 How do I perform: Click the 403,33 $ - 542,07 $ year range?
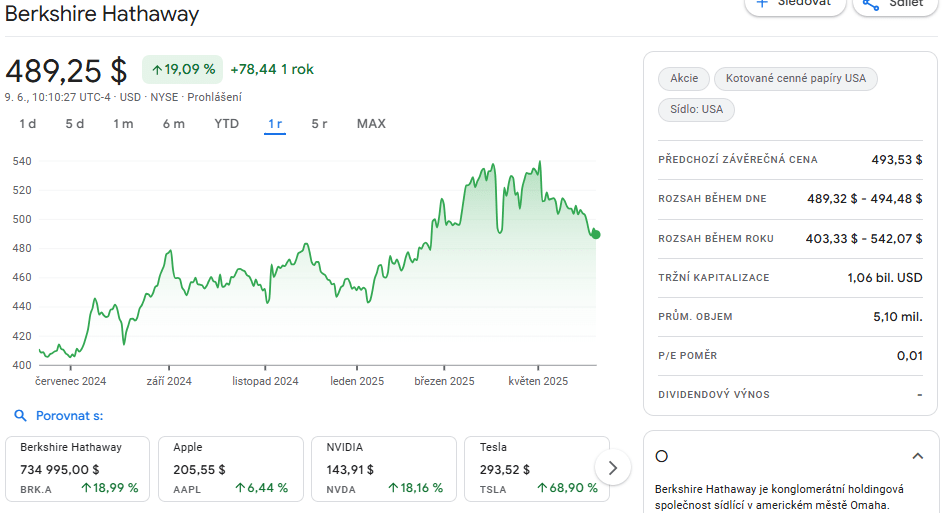pyautogui.click(x=864, y=239)
